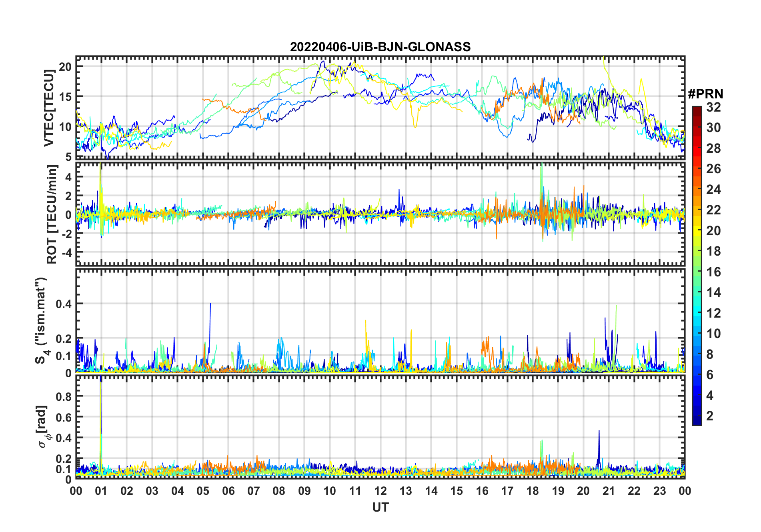This screenshot has width=761, height=532.
Task: Click the dark blue bottom of the PRN colorbar
Action: pos(697,420)
